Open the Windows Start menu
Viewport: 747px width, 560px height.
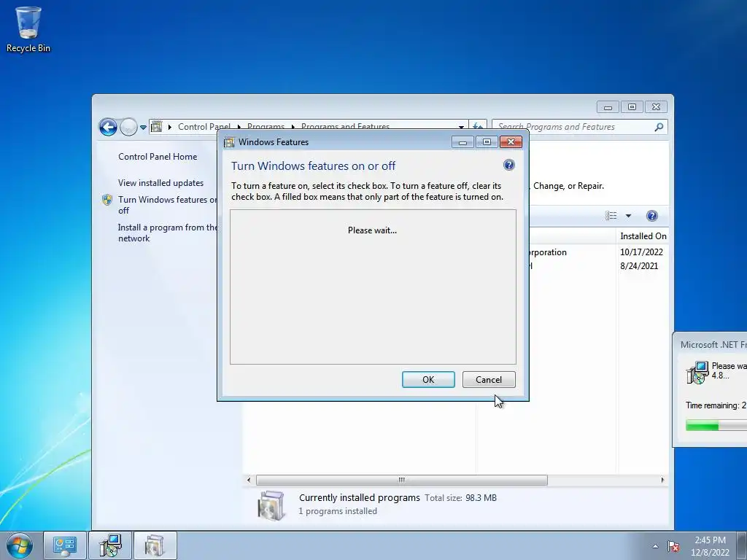tap(20, 545)
